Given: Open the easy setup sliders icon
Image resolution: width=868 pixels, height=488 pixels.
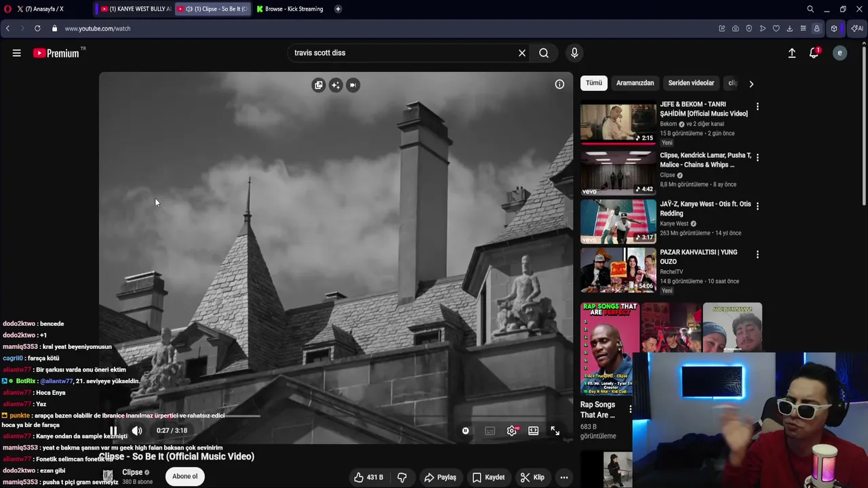Looking at the screenshot, I should pos(803,28).
